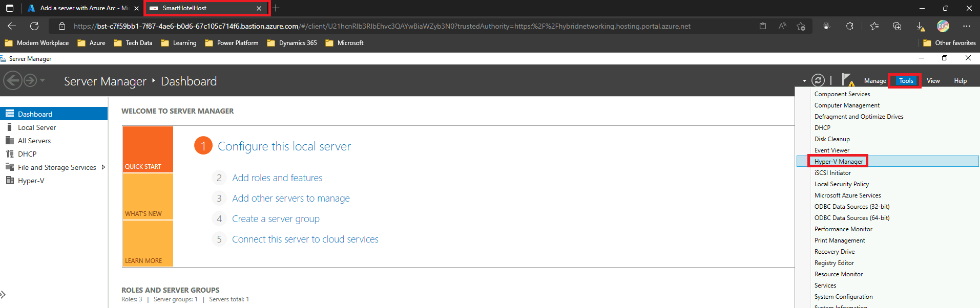Expand the collapsed pane chevron at bottom left
This screenshot has height=308, width=980.
3,294
